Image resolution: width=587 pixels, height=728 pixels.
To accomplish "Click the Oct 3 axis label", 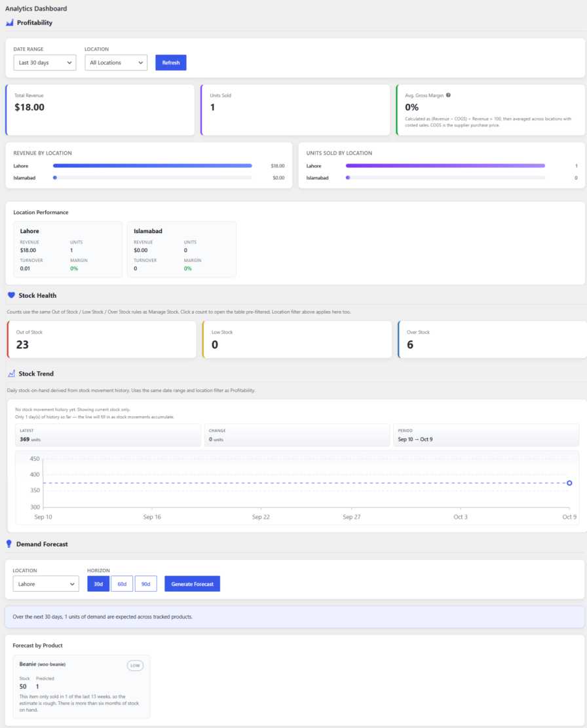I will pyautogui.click(x=461, y=517).
